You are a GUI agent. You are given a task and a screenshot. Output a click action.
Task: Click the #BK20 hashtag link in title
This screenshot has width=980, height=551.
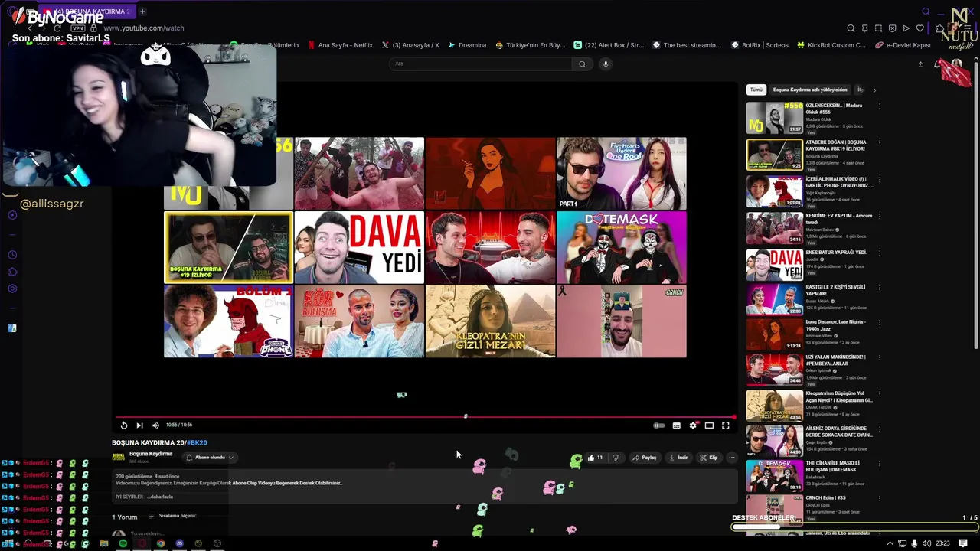197,442
